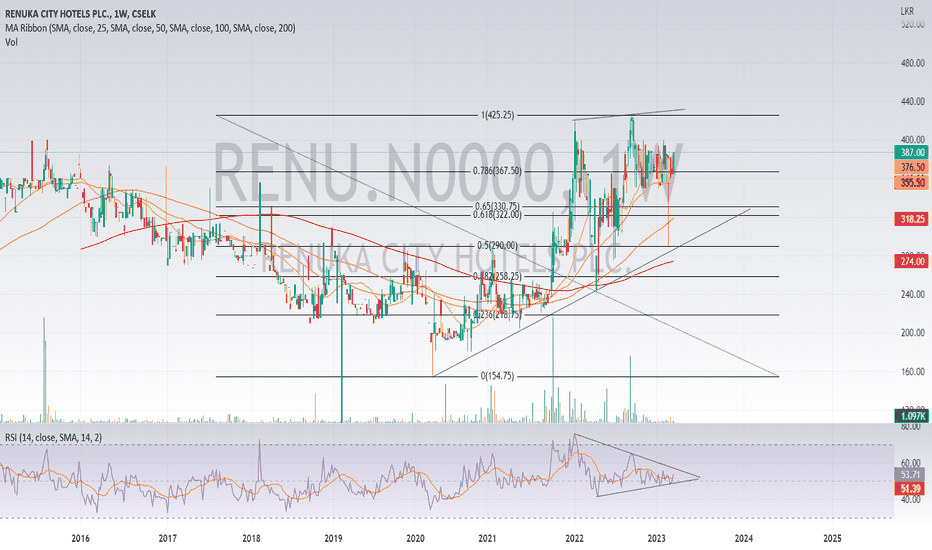
Task: Select the Fibonacci 0.5(290.00) level label
Action: (497, 246)
